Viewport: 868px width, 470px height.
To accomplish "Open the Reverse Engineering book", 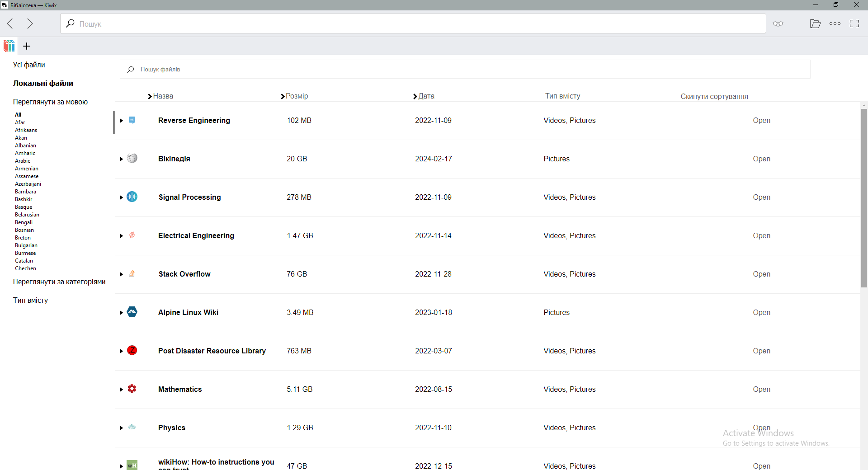I will pyautogui.click(x=761, y=121).
